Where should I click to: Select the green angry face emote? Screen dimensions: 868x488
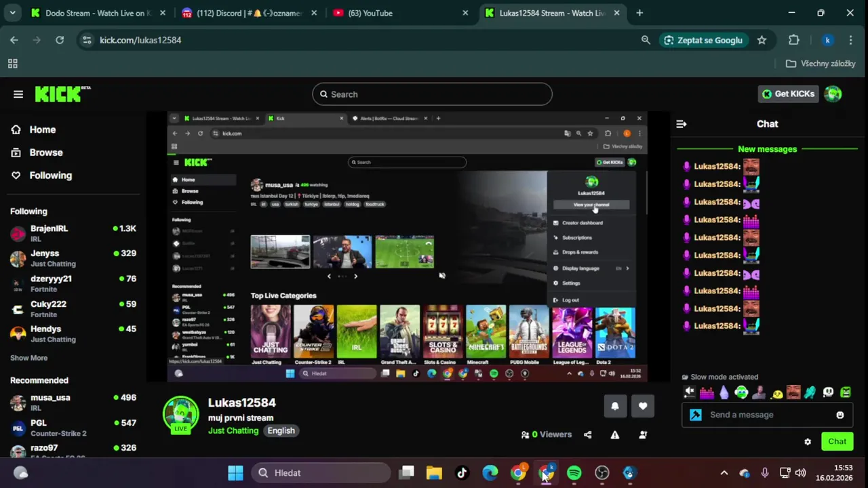coord(846,392)
